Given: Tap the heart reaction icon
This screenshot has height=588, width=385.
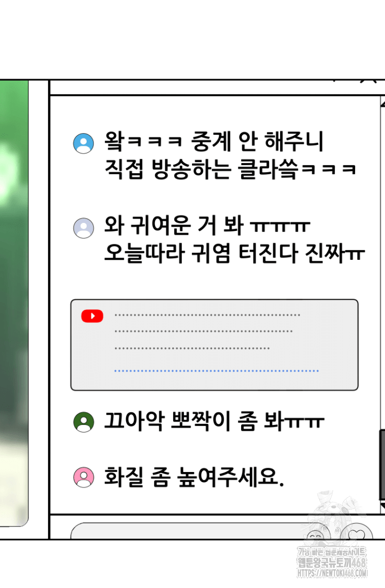Looking at the screenshot, I should coord(357,532).
